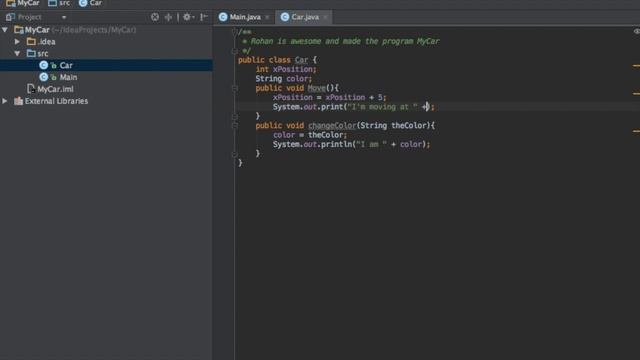Expand the .idea folder
The width and height of the screenshot is (640, 360).
point(17,42)
